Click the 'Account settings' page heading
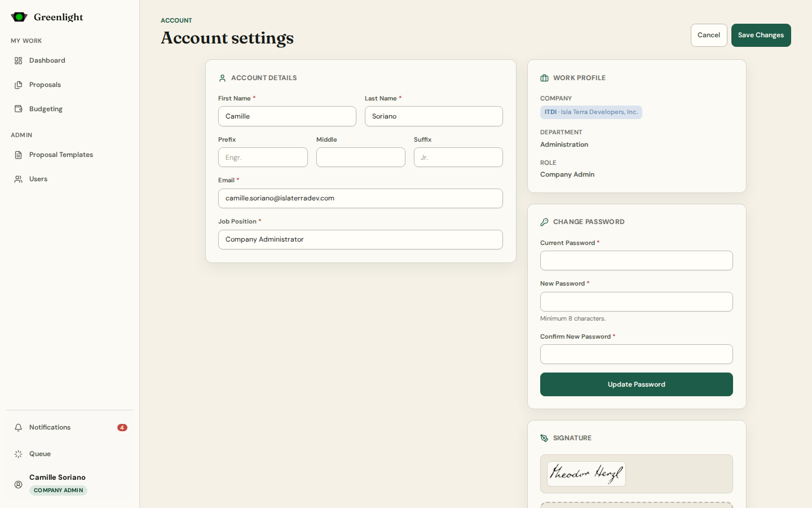Image resolution: width=812 pixels, height=508 pixels. pos(227,38)
